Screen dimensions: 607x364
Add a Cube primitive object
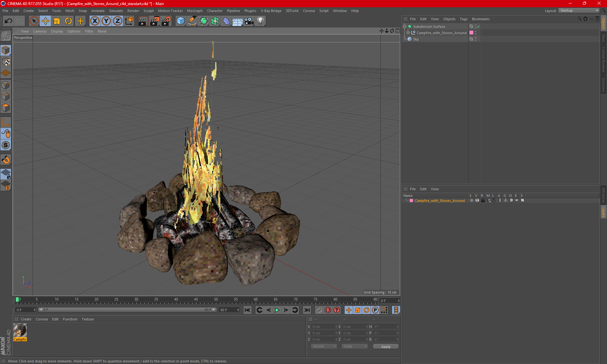tap(181, 21)
